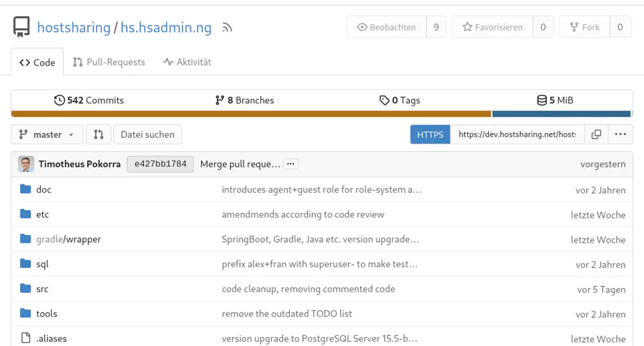Open the tools folder
This screenshot has width=644, height=346.
pyautogui.click(x=47, y=314)
